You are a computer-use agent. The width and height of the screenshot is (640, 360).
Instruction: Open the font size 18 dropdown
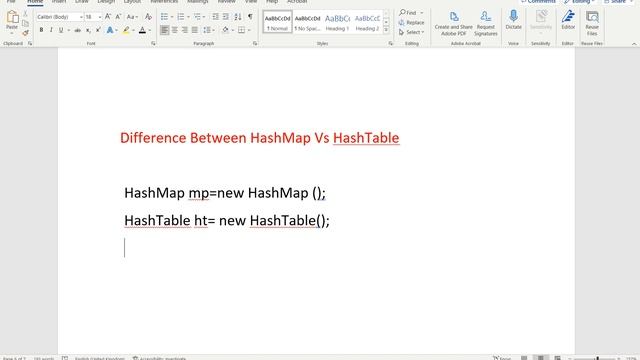(99, 17)
